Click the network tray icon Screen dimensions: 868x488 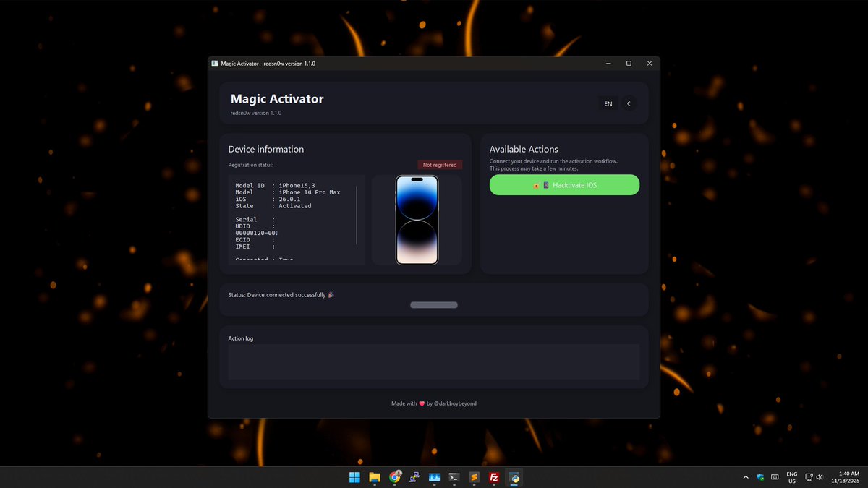[x=809, y=477]
